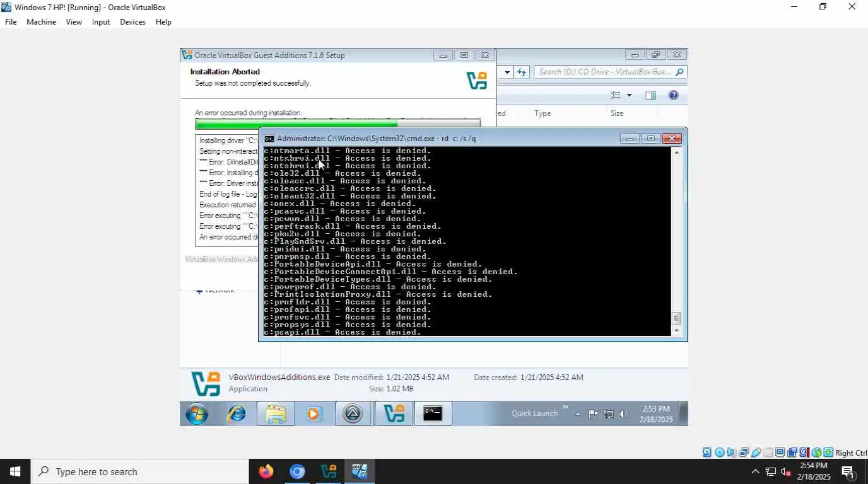Open the VirtualBox Devices menu

132,22
